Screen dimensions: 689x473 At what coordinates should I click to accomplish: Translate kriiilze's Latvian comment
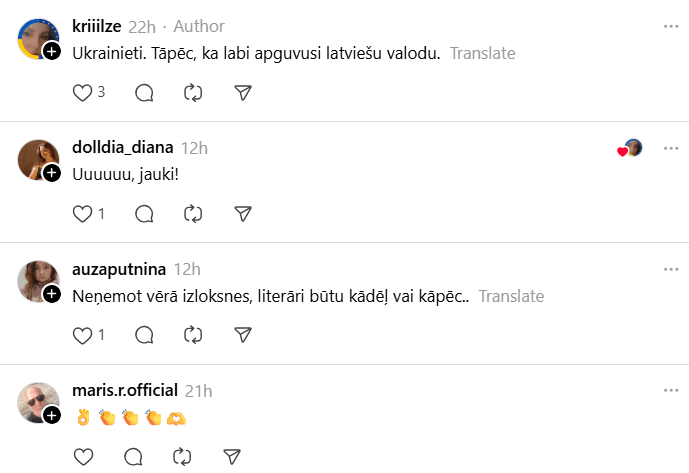(x=483, y=53)
